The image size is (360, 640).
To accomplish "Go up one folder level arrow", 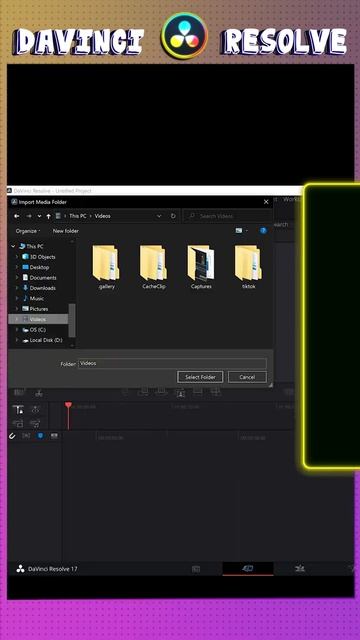I will pos(49,216).
